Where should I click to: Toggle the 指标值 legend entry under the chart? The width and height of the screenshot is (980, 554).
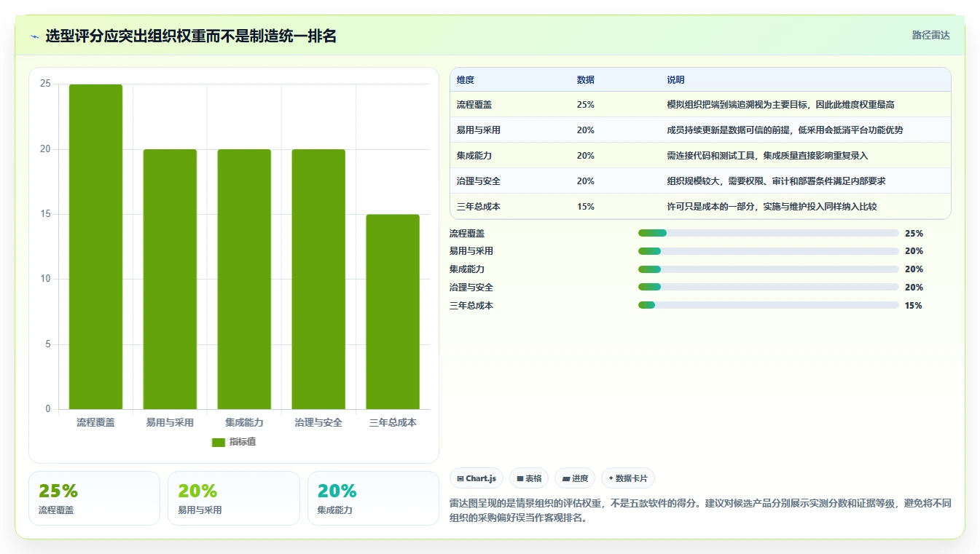click(x=234, y=442)
